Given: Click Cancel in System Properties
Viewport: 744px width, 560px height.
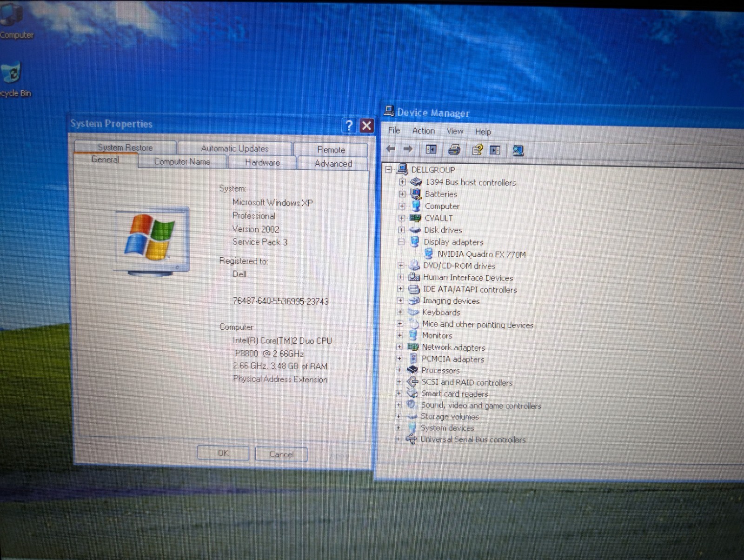Looking at the screenshot, I should click(x=281, y=454).
